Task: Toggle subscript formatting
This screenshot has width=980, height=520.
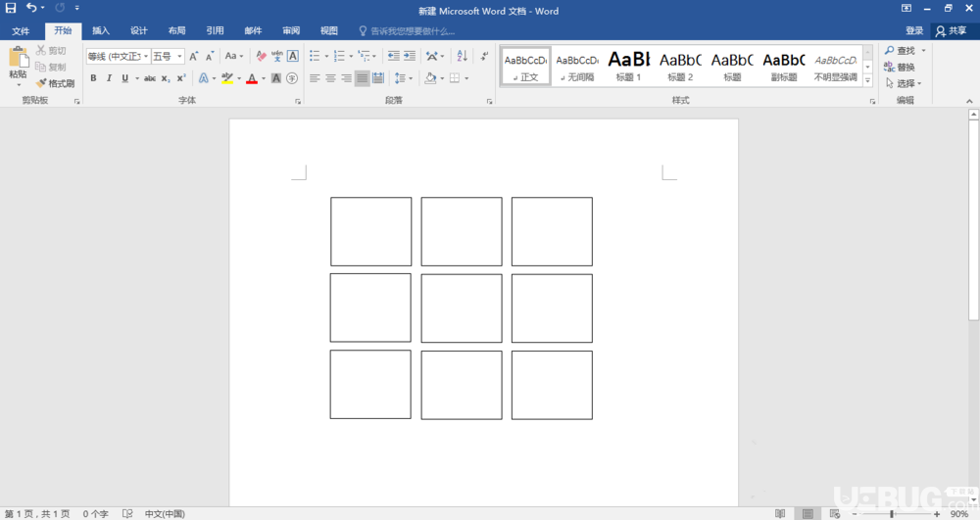Action: tap(166, 78)
